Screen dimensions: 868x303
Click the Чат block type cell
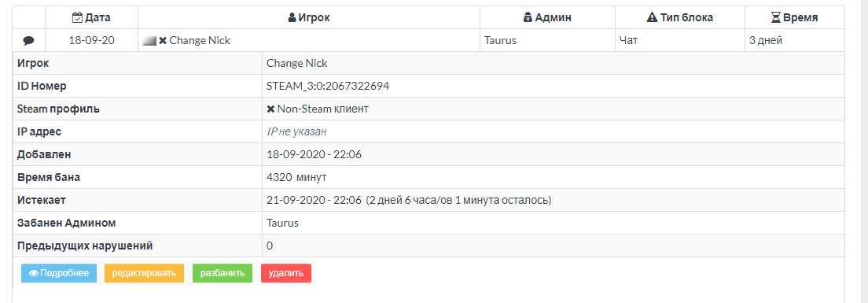680,40
